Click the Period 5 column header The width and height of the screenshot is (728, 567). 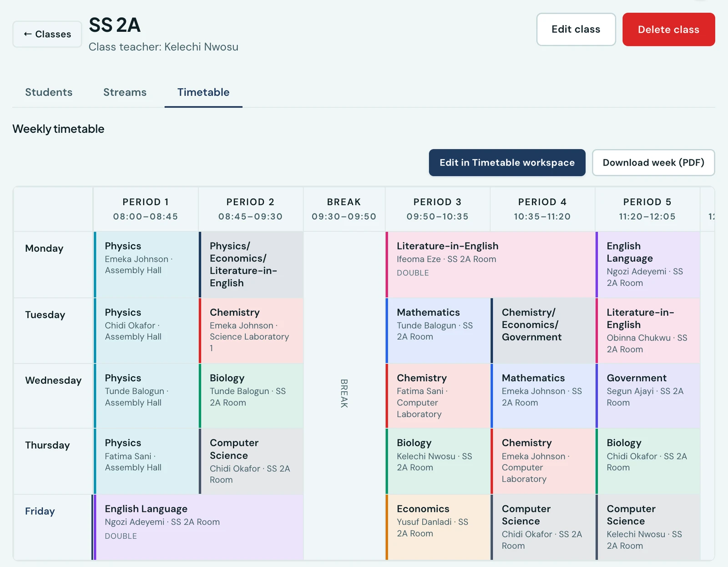point(647,209)
